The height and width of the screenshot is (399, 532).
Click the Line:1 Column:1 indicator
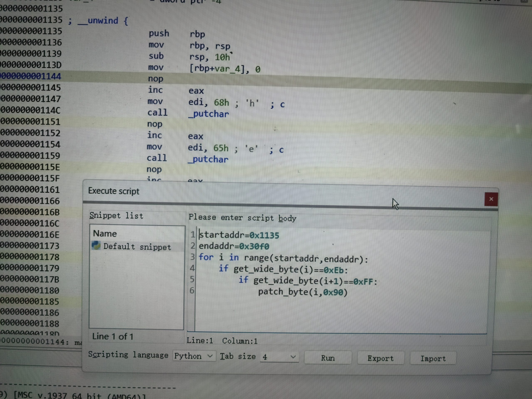(222, 341)
